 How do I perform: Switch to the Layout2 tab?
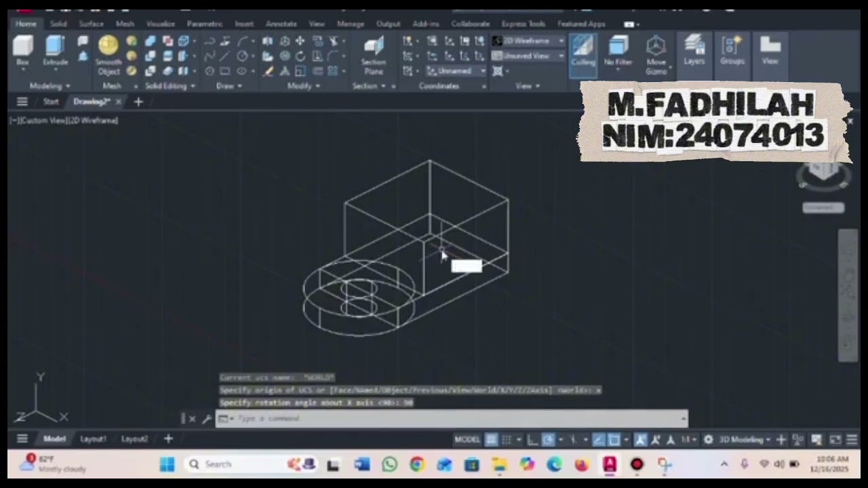tap(134, 439)
